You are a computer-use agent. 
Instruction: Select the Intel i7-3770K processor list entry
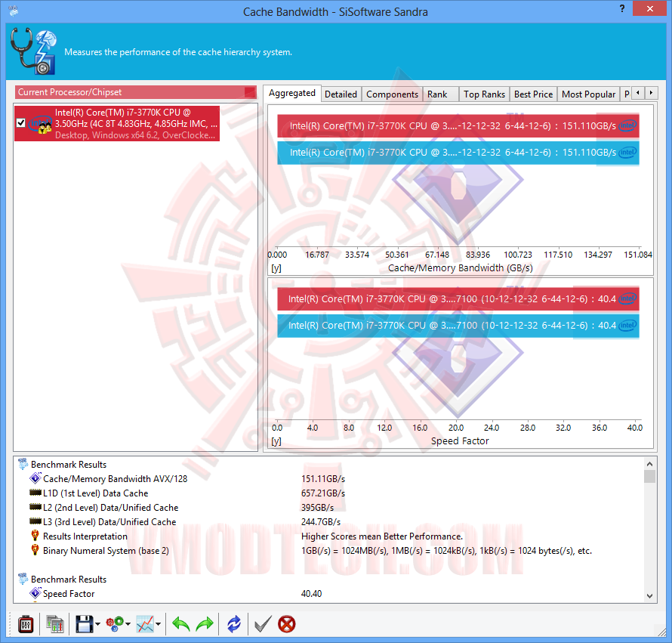pos(117,124)
